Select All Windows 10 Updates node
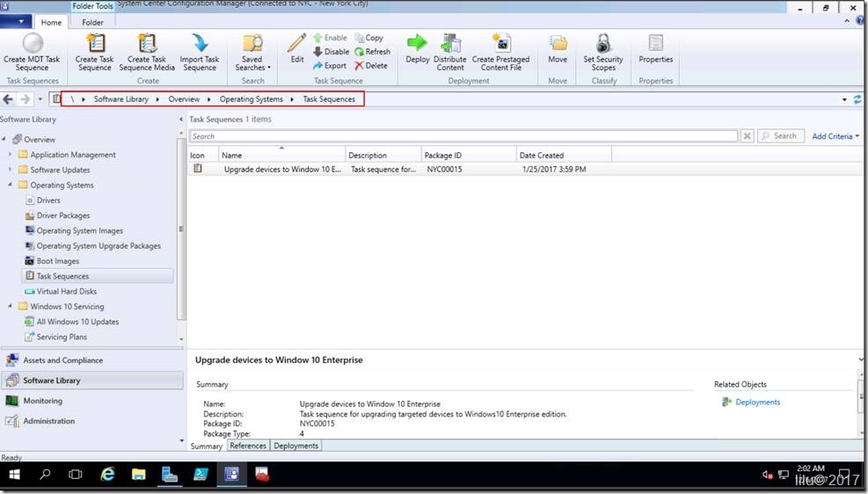Viewport: 868px width, 494px height. coord(71,322)
